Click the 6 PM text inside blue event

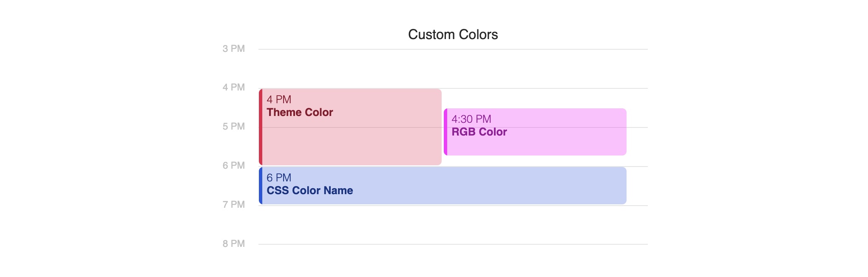pyautogui.click(x=279, y=178)
